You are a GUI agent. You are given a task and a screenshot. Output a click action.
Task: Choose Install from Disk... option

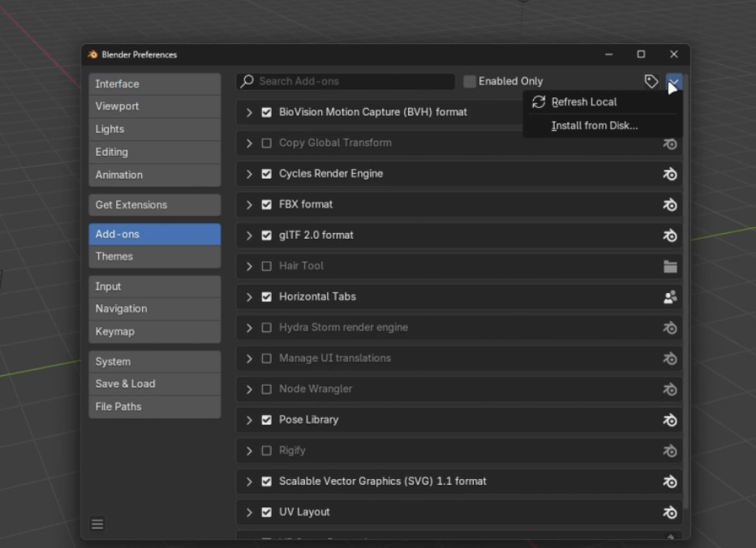tap(603, 125)
